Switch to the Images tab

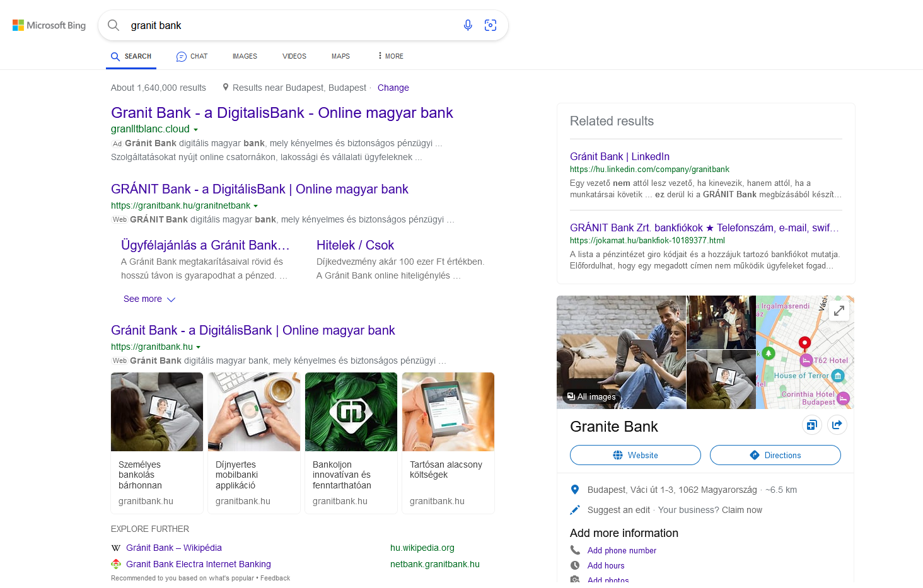pyautogui.click(x=245, y=56)
